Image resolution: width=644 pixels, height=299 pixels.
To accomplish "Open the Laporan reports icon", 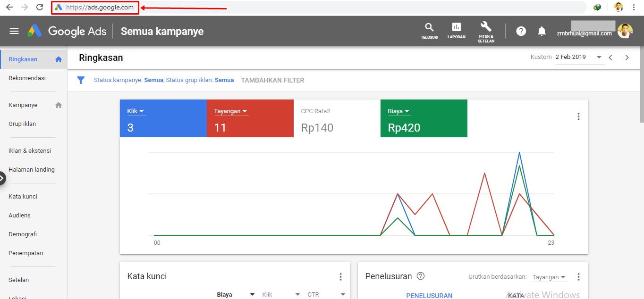I will tap(457, 30).
